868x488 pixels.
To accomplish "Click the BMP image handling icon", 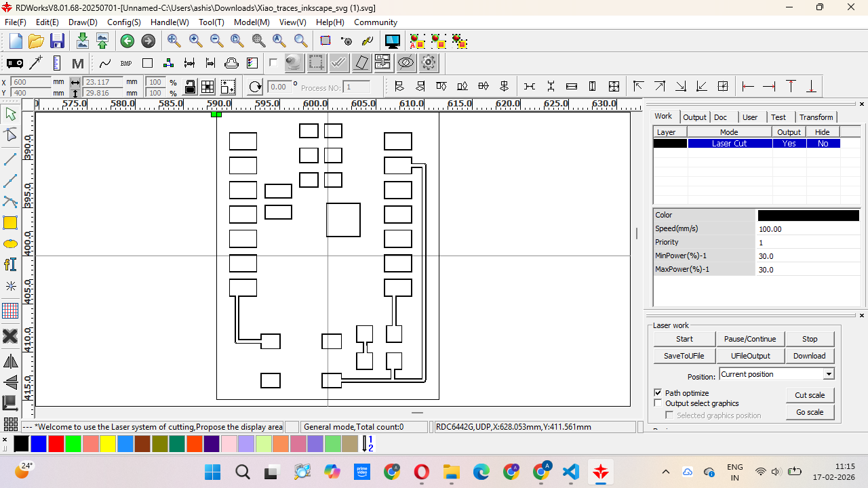I will [126, 64].
